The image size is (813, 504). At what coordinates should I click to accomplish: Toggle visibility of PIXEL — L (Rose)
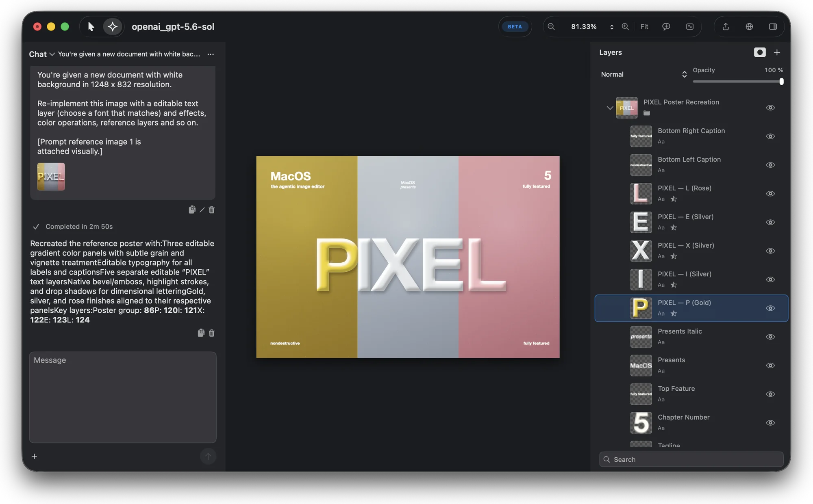(770, 194)
